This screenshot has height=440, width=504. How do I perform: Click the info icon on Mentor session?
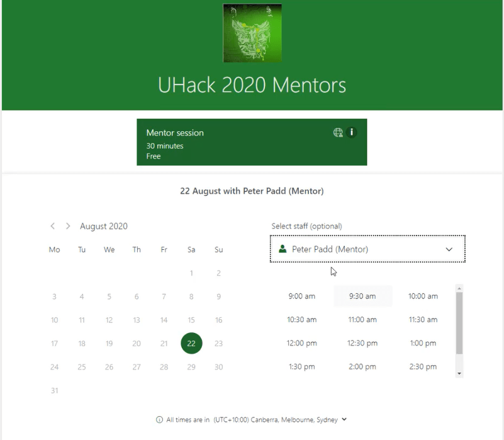tap(352, 132)
